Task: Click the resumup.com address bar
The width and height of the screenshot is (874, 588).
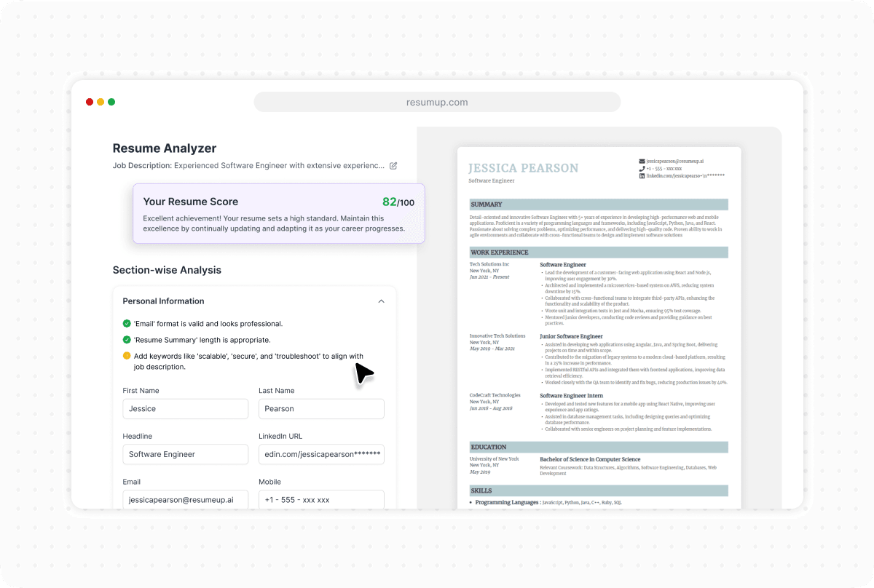Action: (437, 102)
